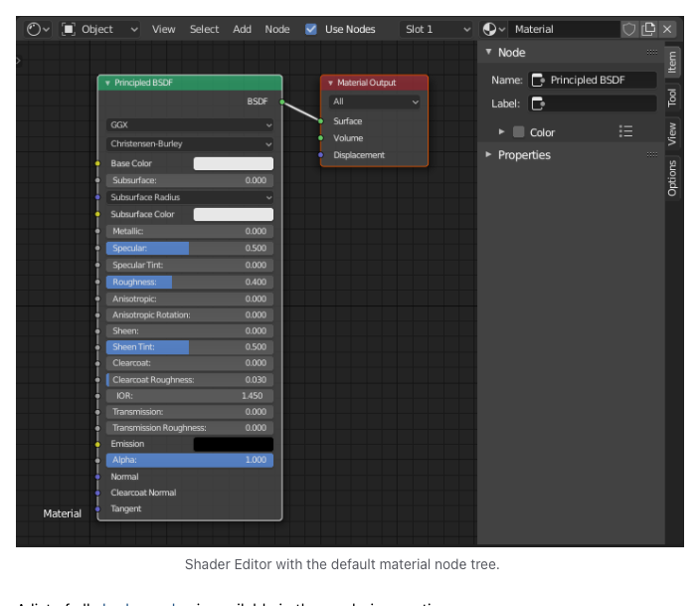Click the Base Color swatch
The height and width of the screenshot is (606, 700).
[234, 163]
